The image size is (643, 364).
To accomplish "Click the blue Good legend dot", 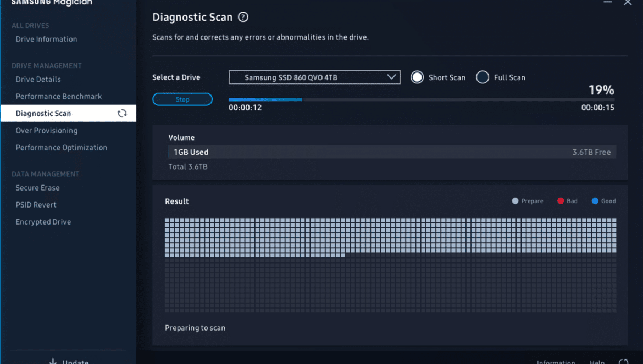I will click(595, 201).
